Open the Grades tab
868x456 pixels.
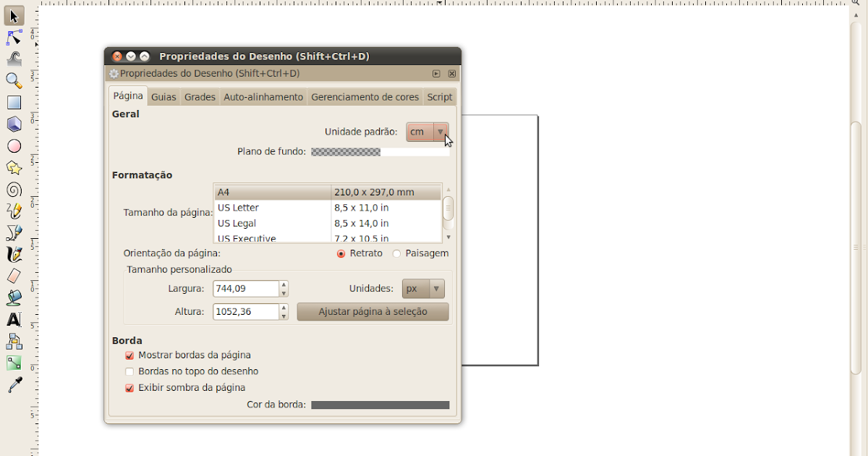200,97
